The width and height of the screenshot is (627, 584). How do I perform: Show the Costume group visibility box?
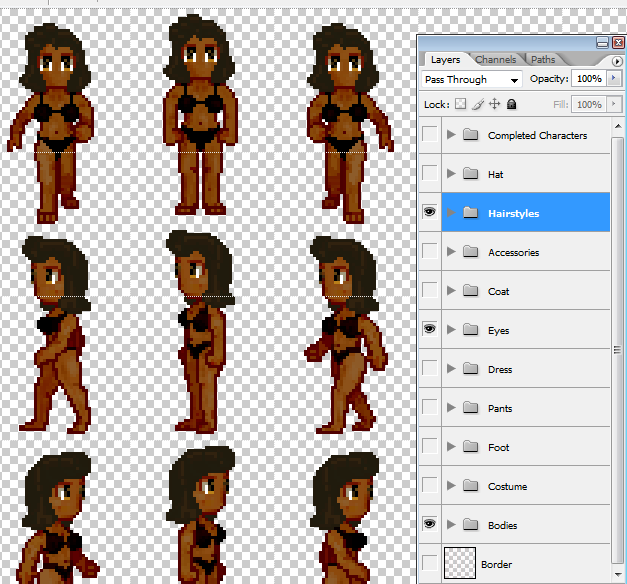(x=430, y=485)
